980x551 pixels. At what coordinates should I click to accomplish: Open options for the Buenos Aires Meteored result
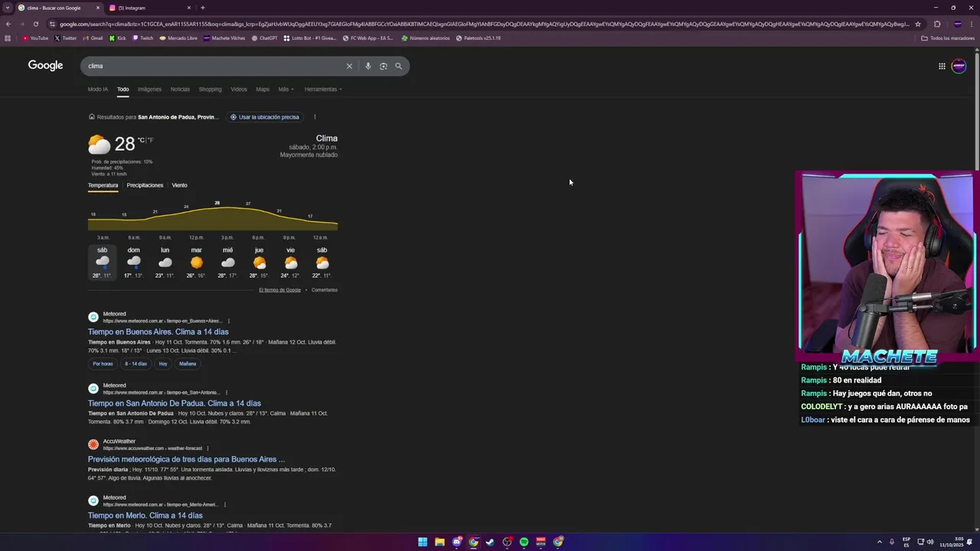(228, 321)
